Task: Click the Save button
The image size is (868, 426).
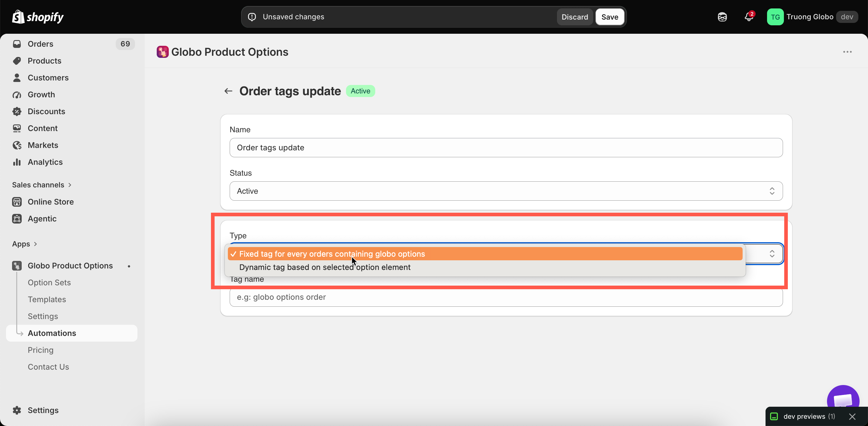Action: click(609, 17)
